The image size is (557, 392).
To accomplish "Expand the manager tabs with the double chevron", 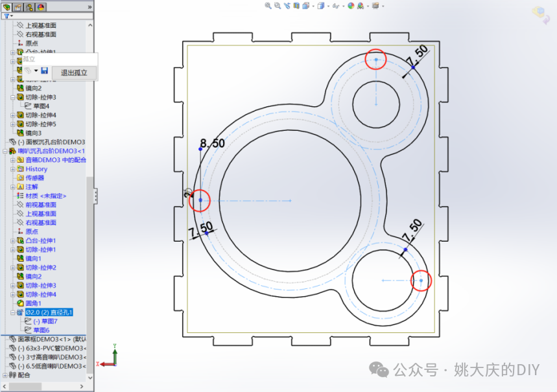I will [x=89, y=6].
